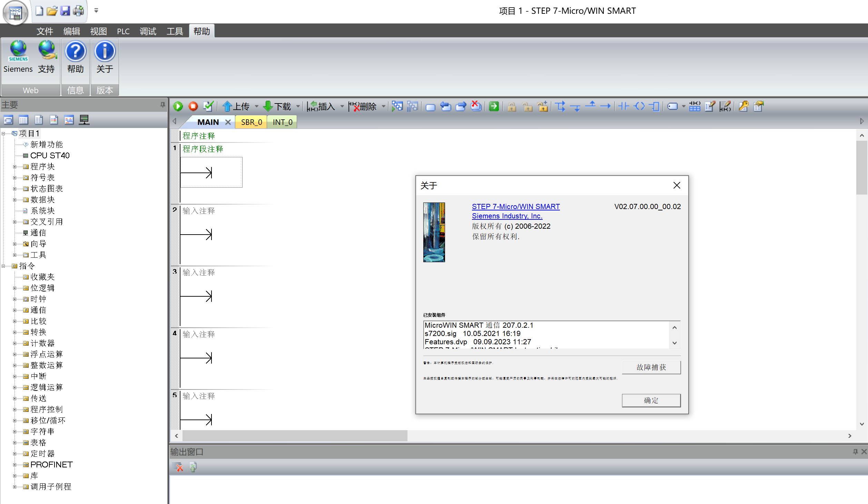
Task: Pin the 主要 project tree panel
Action: 162,105
